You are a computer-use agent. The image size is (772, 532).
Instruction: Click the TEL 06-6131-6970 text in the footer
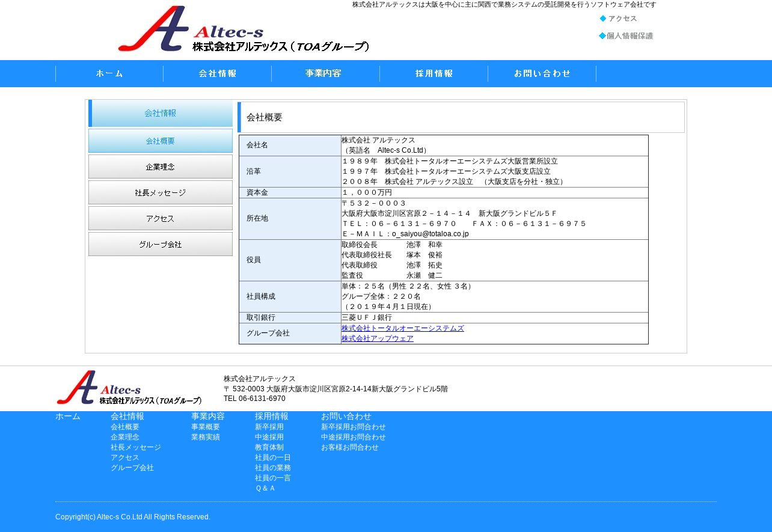tap(254, 399)
